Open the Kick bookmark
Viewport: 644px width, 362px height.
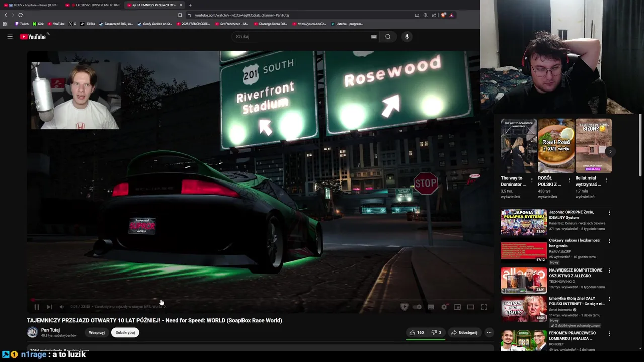pyautogui.click(x=38, y=24)
